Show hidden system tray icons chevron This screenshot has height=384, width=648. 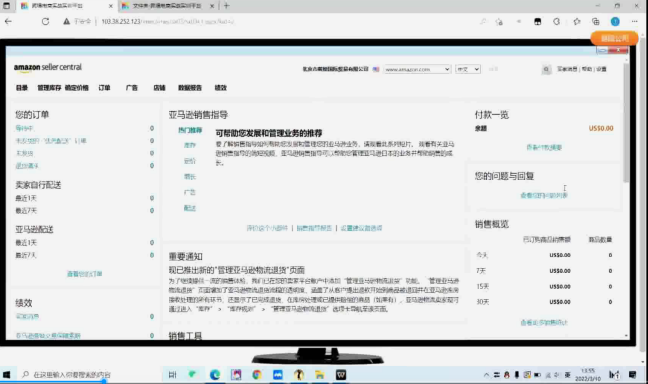pos(486,375)
